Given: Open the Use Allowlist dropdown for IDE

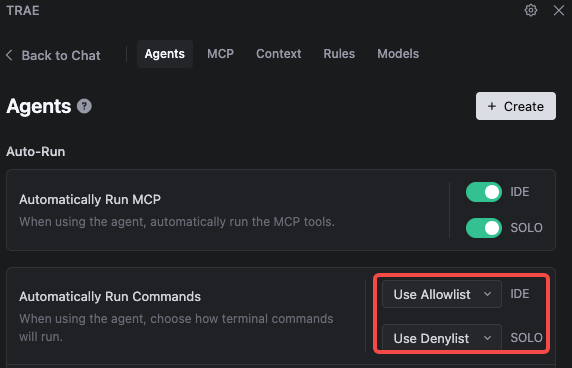Looking at the screenshot, I should point(442,294).
